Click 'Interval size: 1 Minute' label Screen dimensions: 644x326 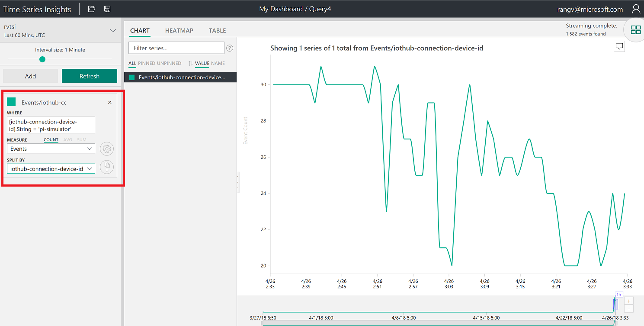pyautogui.click(x=60, y=50)
